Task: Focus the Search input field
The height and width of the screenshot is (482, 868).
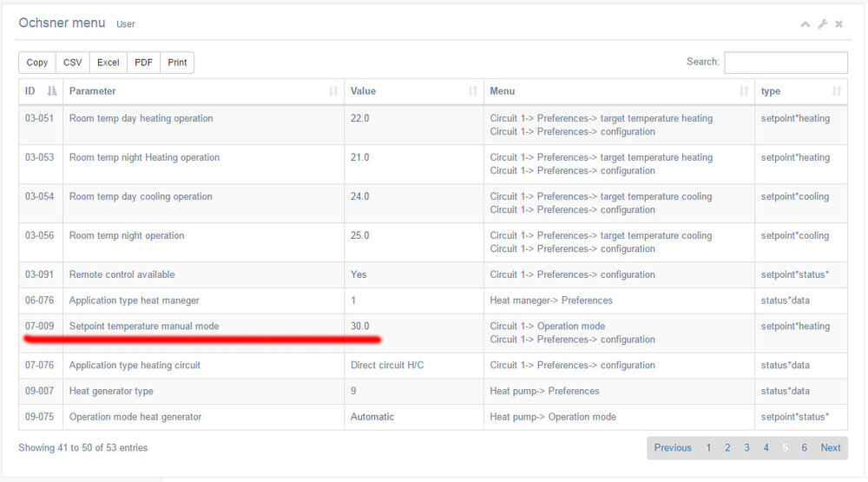Action: (x=786, y=63)
